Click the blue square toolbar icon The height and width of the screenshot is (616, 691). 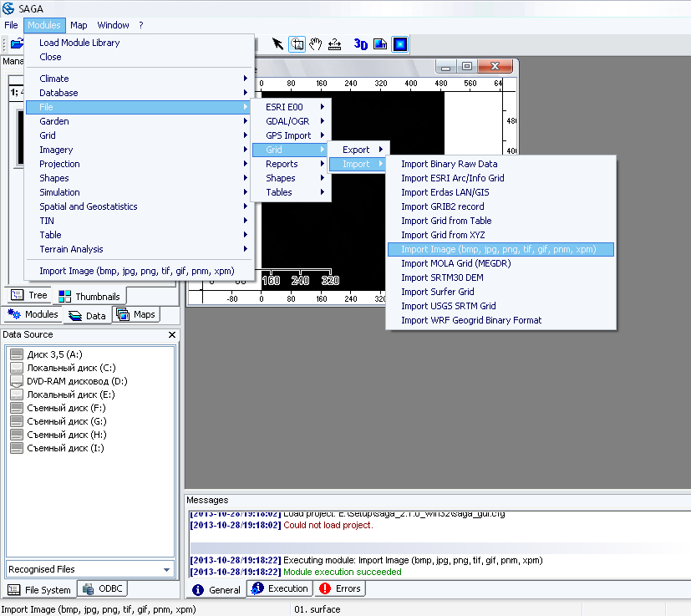[400, 44]
